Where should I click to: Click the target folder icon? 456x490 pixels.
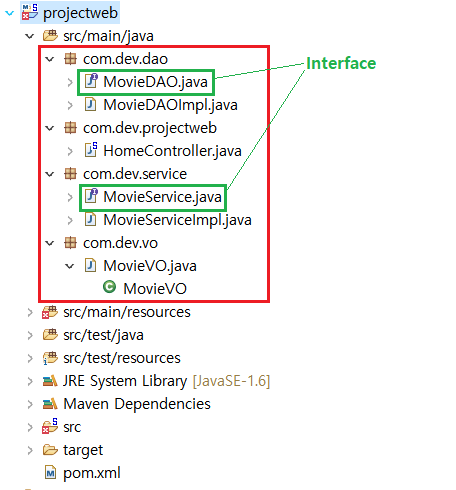click(50, 450)
